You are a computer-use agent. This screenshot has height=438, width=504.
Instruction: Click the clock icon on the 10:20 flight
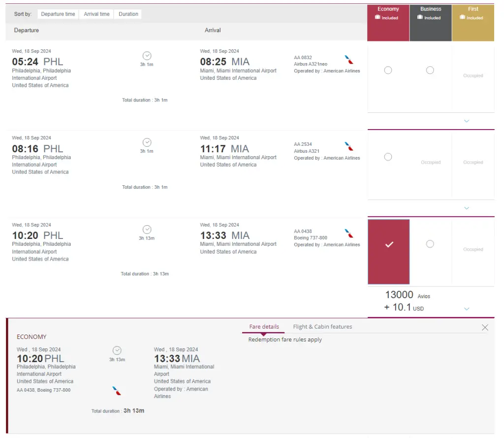pos(147,230)
